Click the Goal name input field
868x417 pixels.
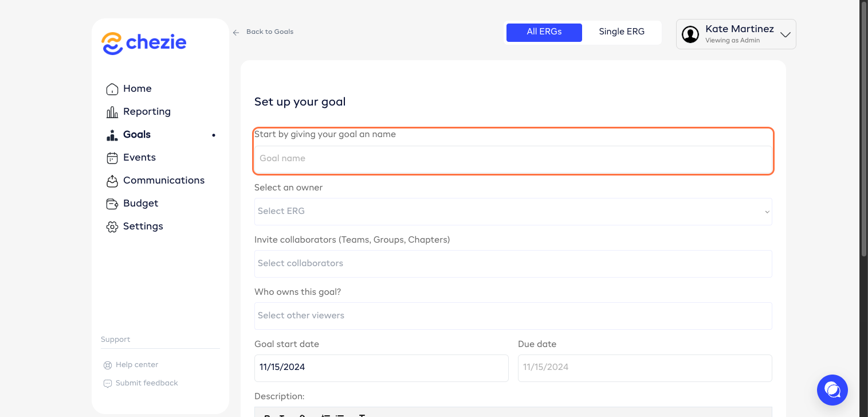(513, 159)
